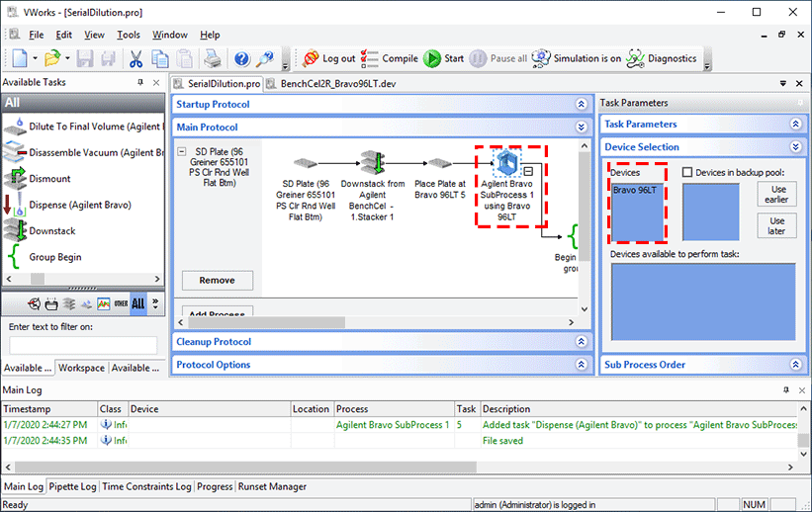Save with the single floppy disk icon
Viewport: 812px width, 512px height.
85,58
